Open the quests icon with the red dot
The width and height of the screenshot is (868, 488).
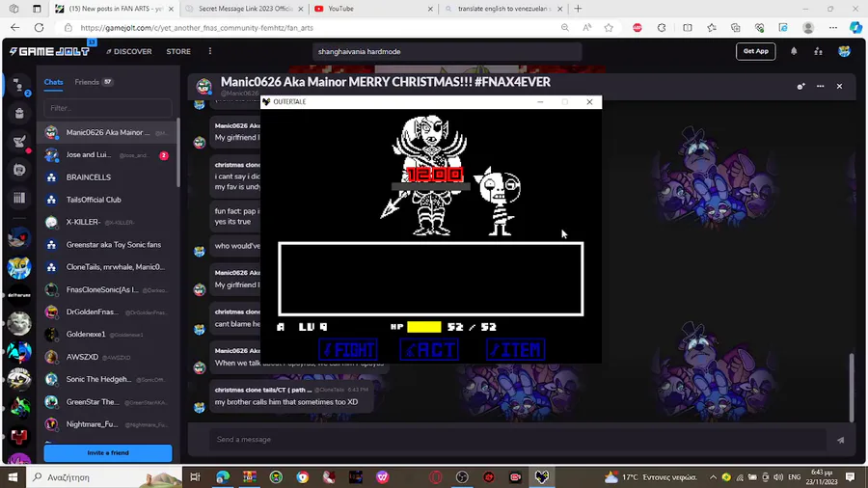19,142
